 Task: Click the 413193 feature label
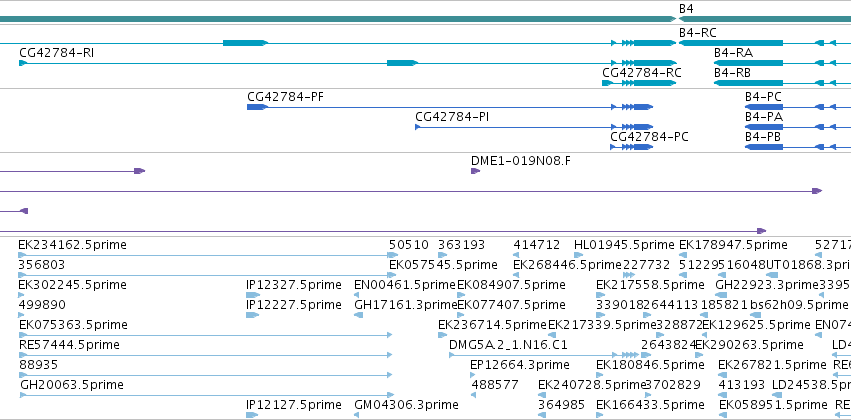[x=741, y=385]
